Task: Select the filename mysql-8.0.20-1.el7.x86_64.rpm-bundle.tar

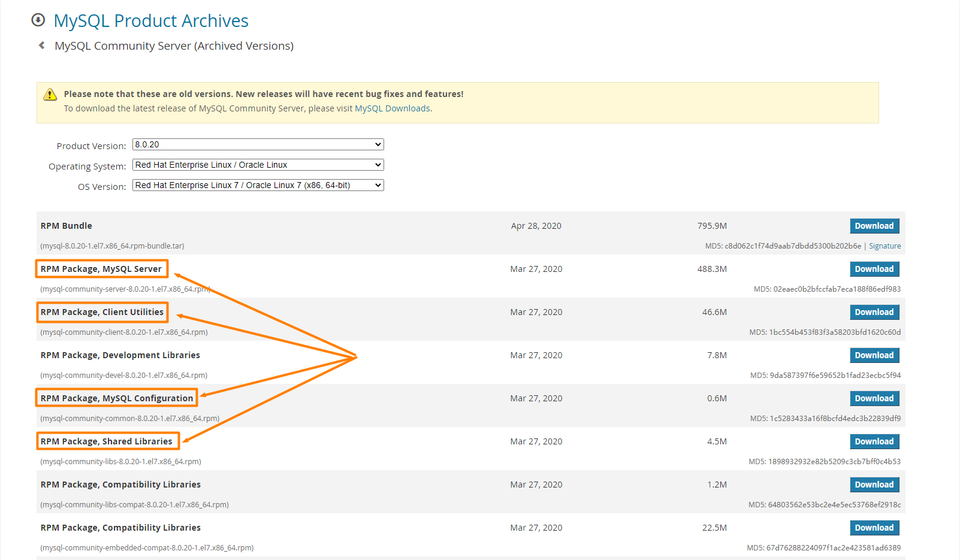Action: [x=112, y=246]
